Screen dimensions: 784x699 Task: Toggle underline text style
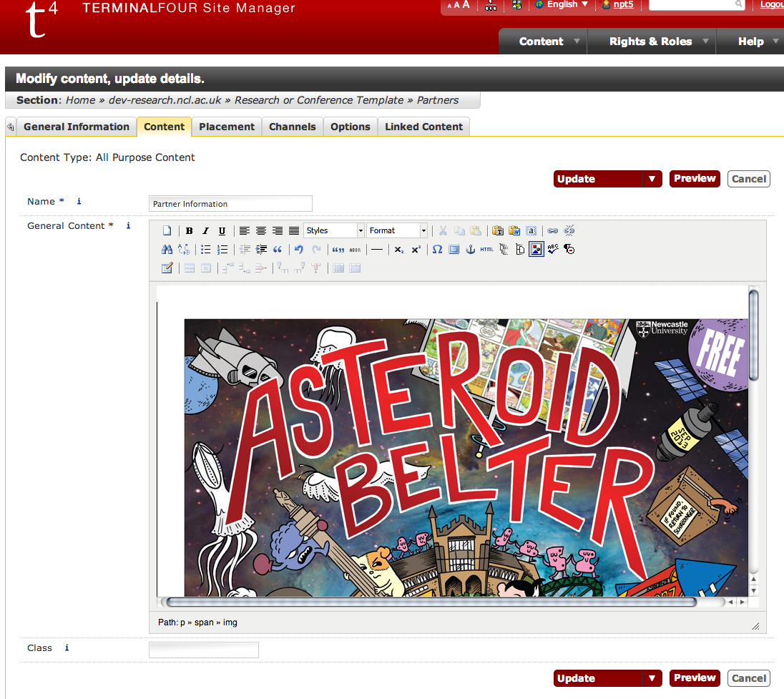point(222,230)
